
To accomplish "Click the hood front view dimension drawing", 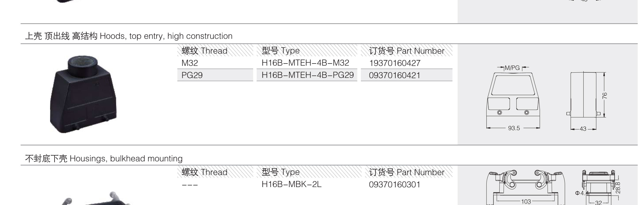I will click(x=513, y=98).
